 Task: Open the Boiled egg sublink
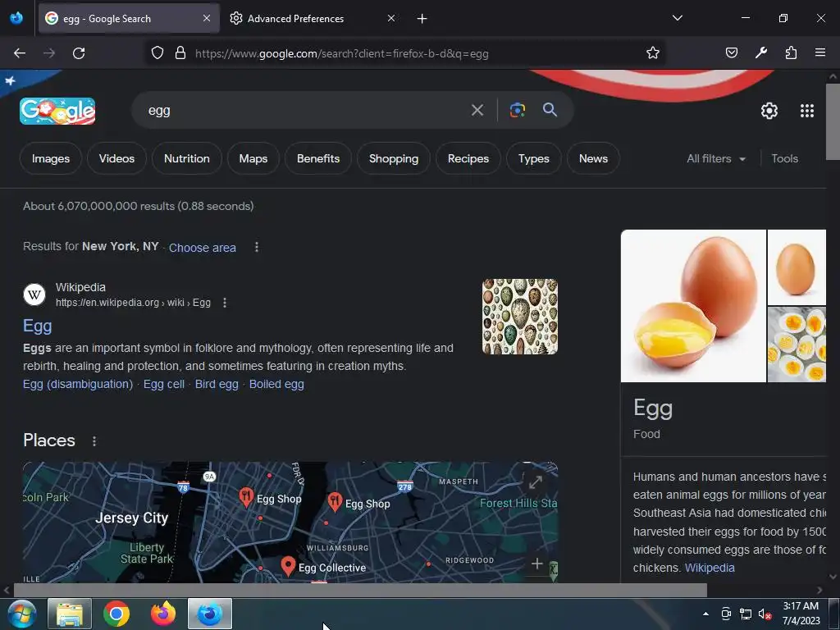coord(276,384)
